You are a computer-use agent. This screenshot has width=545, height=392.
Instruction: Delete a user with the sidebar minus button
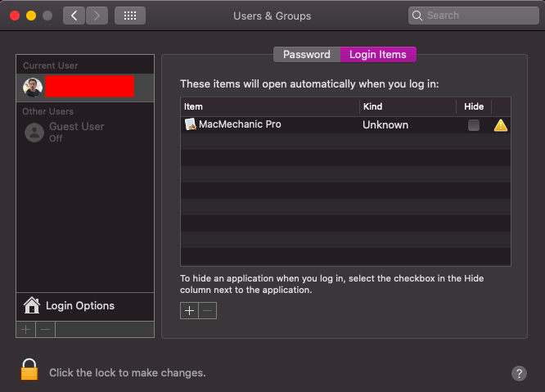coord(46,329)
